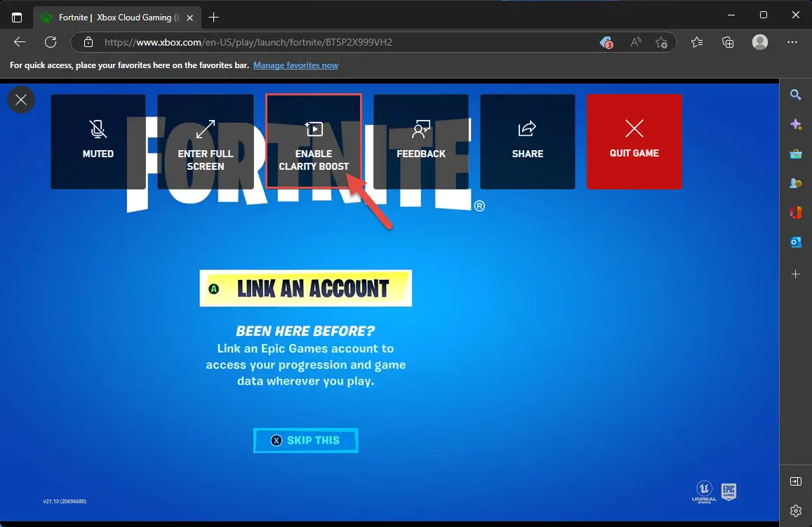Viewport: 812px width, 527px height.
Task: Enable Clarity Boost
Action: pos(313,141)
